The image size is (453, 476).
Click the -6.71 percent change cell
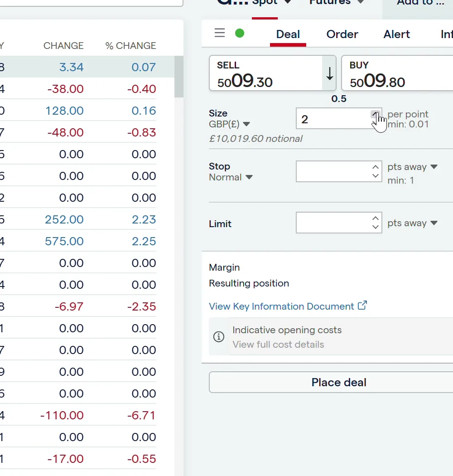(x=141, y=415)
